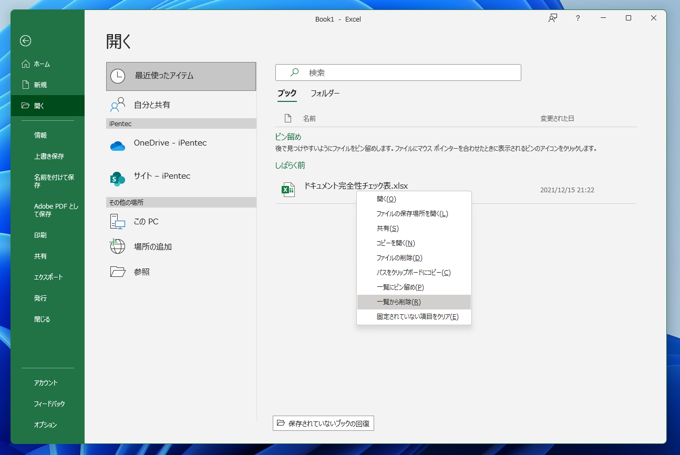Viewport: 680px width, 455px height.
Task: Sort by the 変更された日 column header
Action: pos(557,118)
